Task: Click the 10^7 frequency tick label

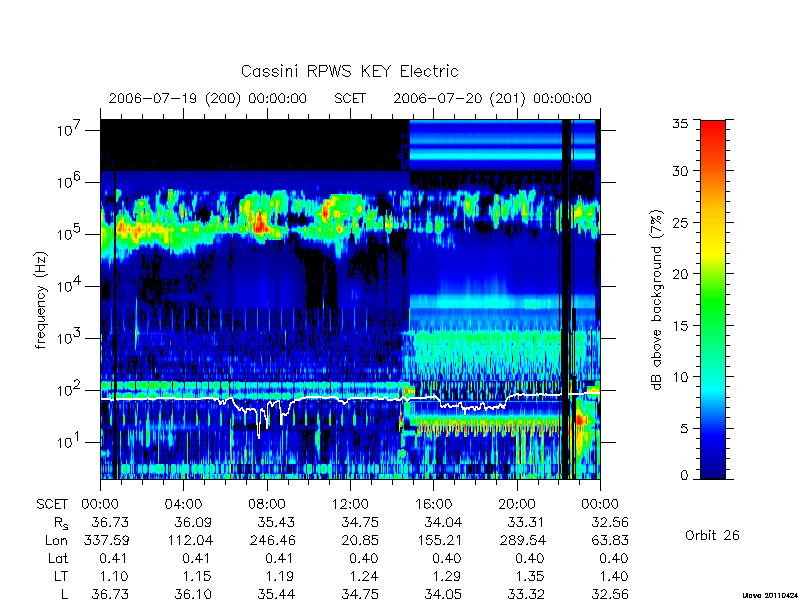Action: tap(70, 130)
